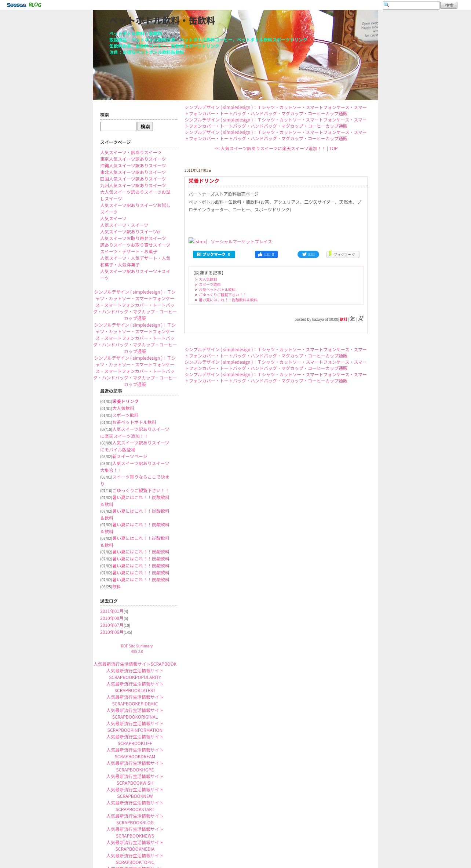The height and width of the screenshot is (868, 471).
Task: Click the date text 2011年01月01日
Action: click(x=198, y=171)
